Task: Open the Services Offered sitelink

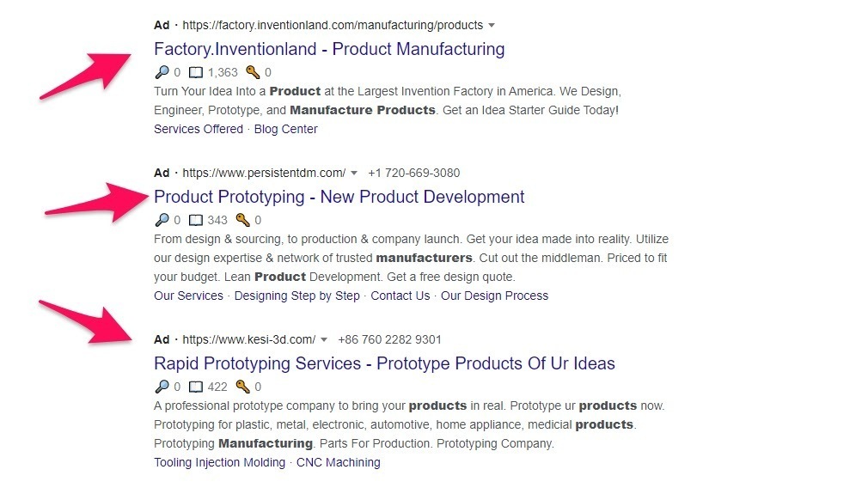Action: pos(199,129)
